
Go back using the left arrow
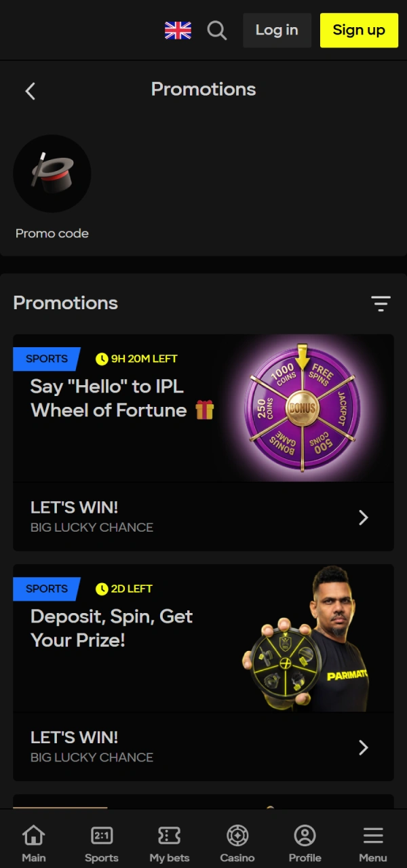pos(30,90)
